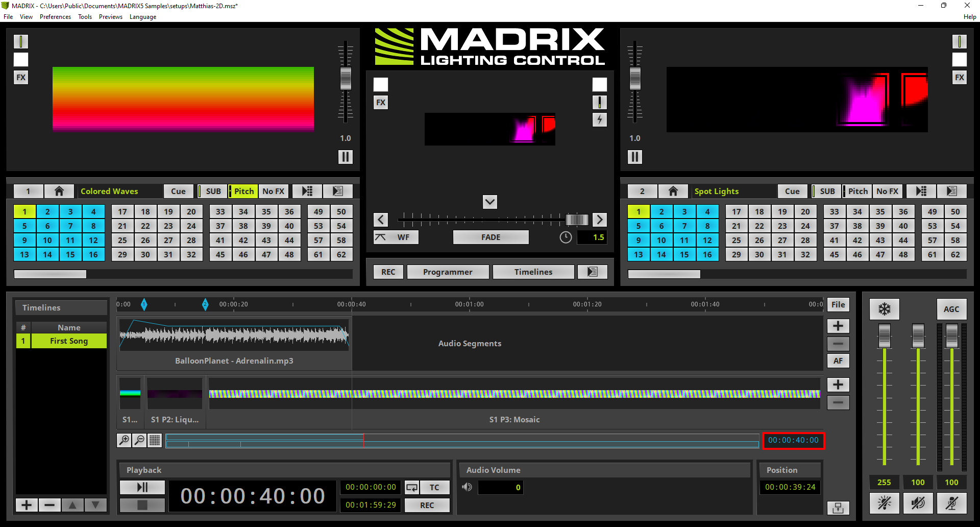Open the File menu
This screenshot has width=980, height=527.
pyautogui.click(x=8, y=17)
